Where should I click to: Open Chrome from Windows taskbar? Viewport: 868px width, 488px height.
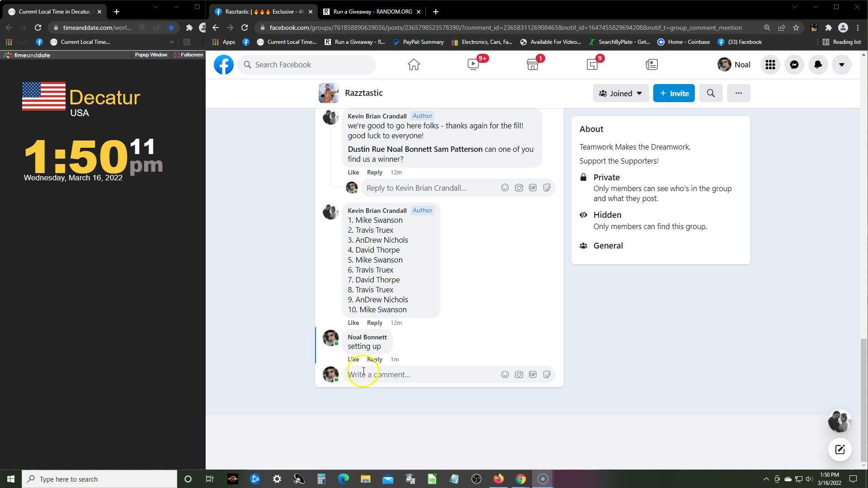coord(521,479)
